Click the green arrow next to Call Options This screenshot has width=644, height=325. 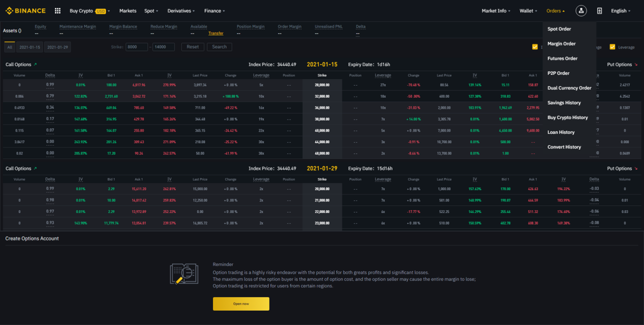point(35,64)
